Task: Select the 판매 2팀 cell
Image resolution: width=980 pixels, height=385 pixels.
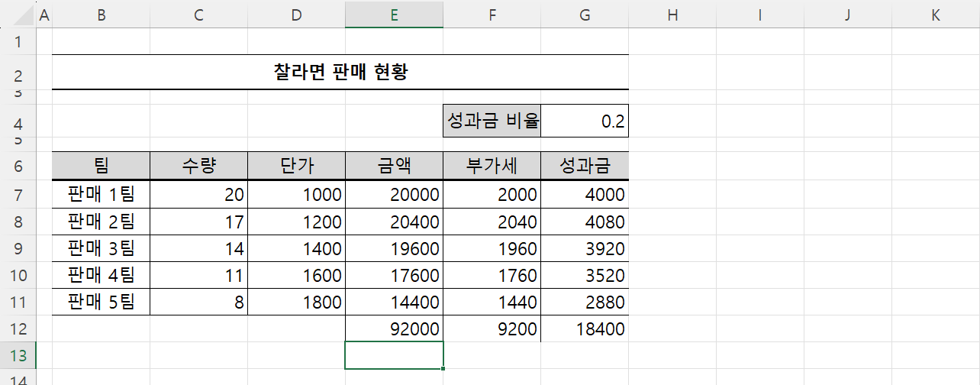Action: (101, 222)
